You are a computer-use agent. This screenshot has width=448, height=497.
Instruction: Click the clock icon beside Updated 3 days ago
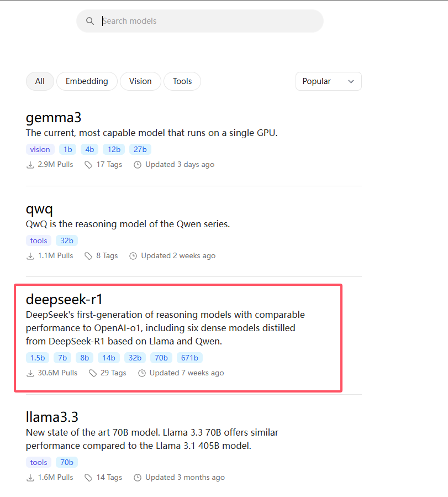click(138, 165)
